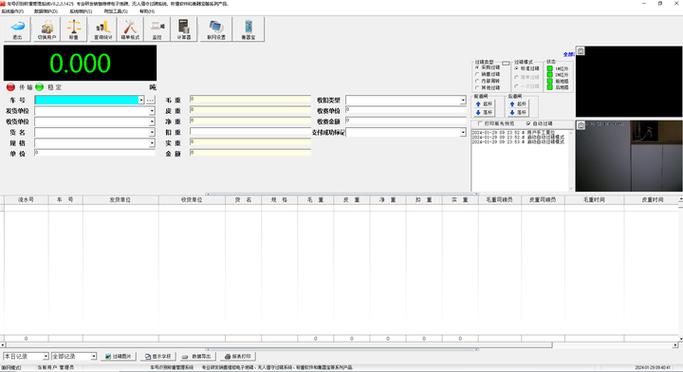Select the 称重 scale icon in toolbar
The image size is (683, 372).
[74, 29]
